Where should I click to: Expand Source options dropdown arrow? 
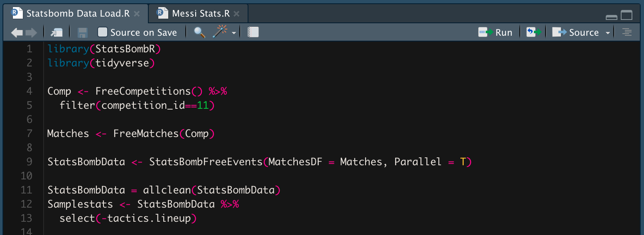(608, 33)
